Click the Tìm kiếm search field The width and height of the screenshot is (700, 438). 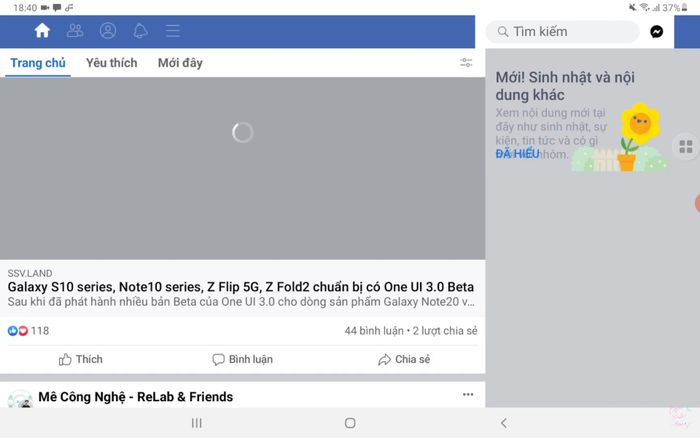(x=562, y=32)
